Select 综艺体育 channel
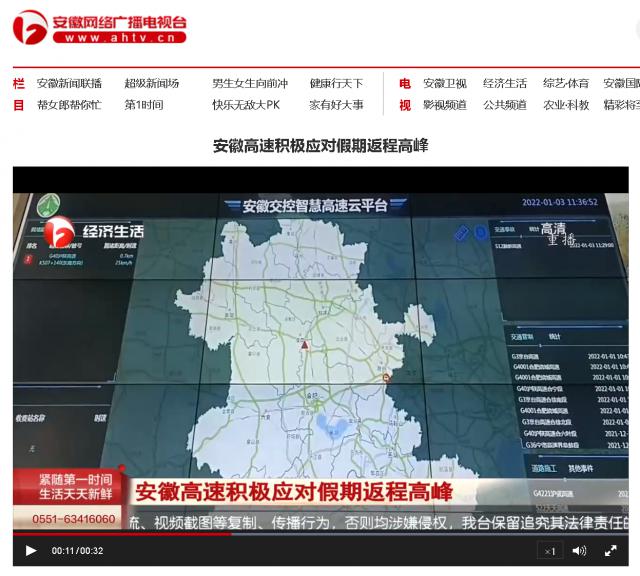Image resolution: width=640 pixels, height=576 pixels. (566, 84)
